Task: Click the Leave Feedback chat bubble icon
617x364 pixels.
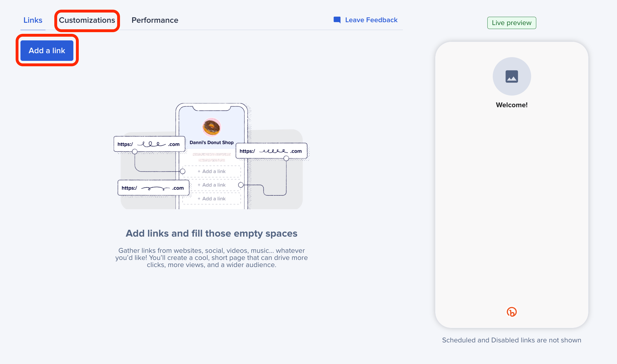Action: coord(337,20)
